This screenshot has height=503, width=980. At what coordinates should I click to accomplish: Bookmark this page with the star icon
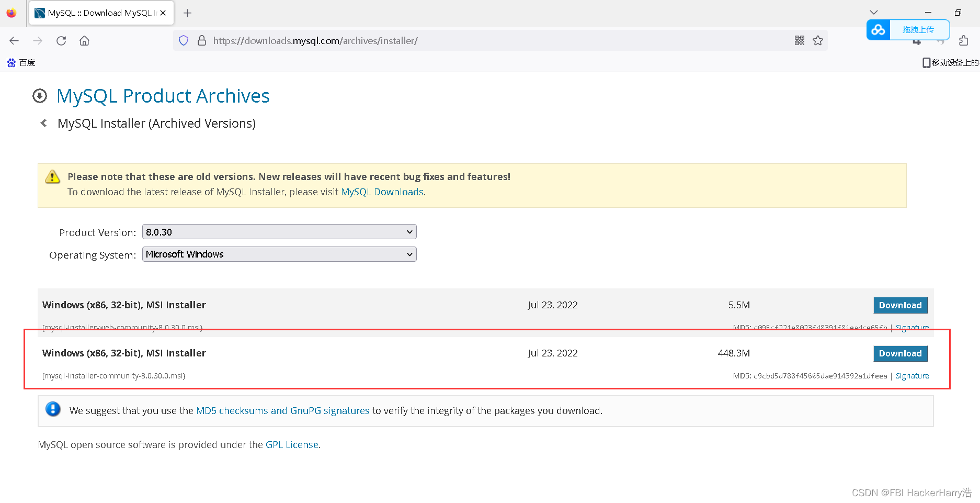point(818,40)
